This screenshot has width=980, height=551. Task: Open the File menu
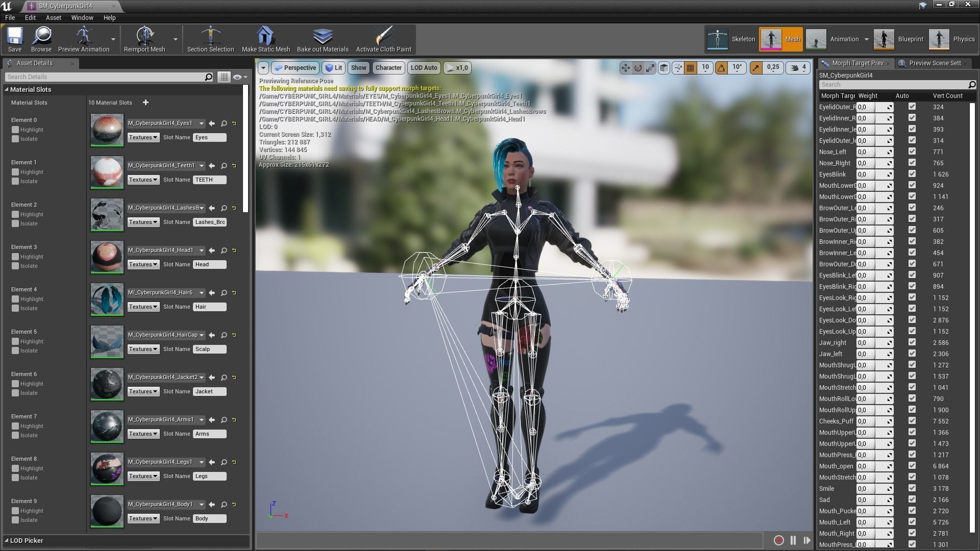click(10, 17)
